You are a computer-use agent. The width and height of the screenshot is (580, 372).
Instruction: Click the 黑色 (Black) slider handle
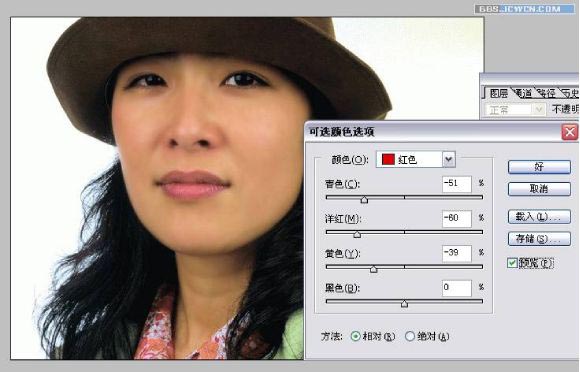404,304
